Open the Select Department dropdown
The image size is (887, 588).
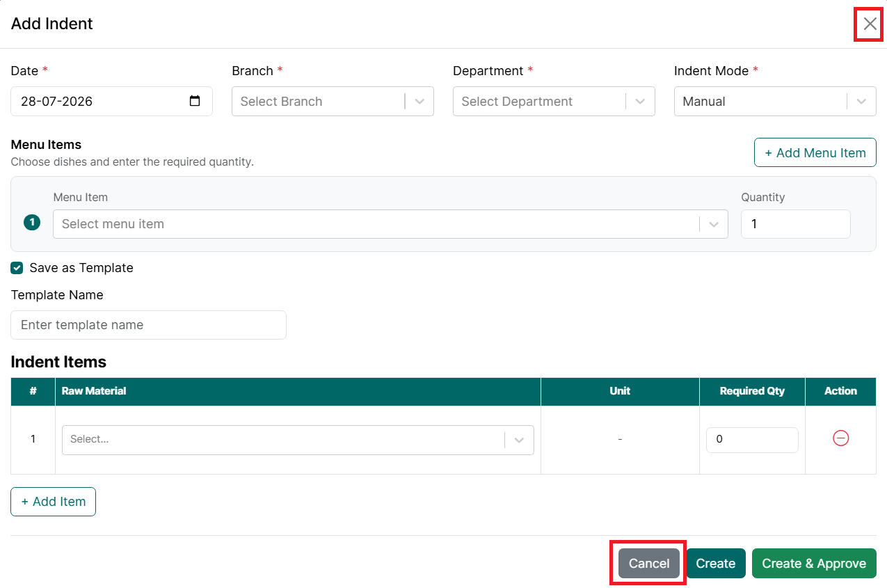point(554,101)
